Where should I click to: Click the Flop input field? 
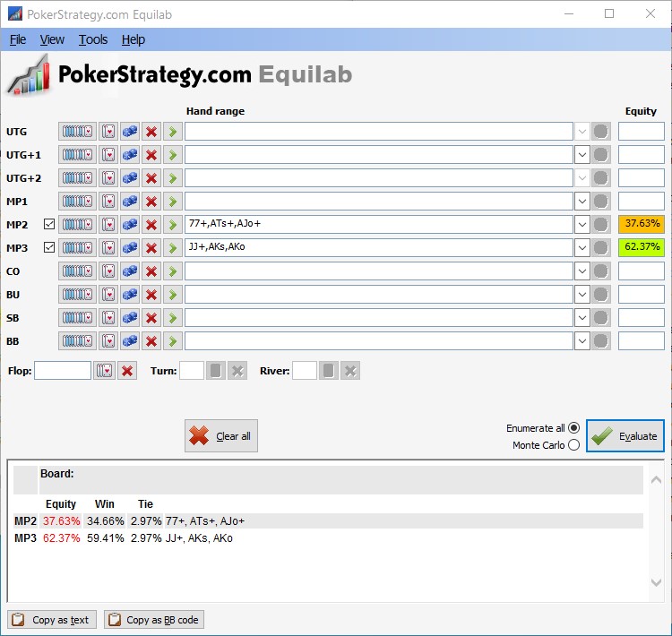tap(63, 371)
